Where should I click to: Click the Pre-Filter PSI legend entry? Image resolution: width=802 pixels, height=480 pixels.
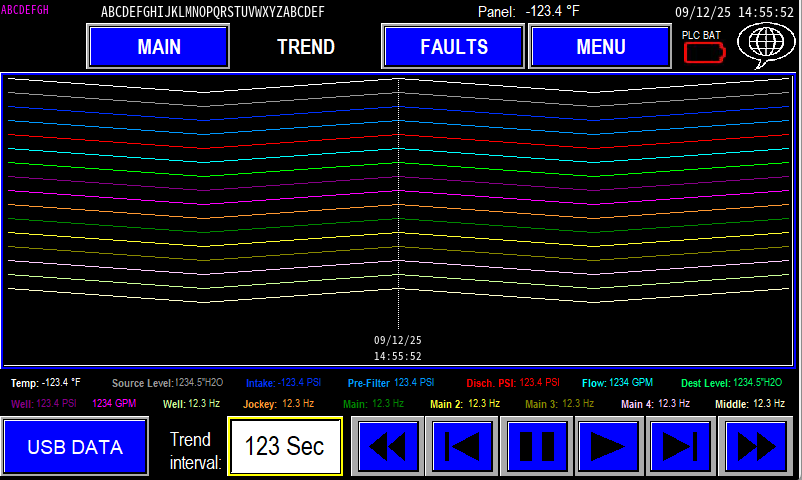click(391, 383)
